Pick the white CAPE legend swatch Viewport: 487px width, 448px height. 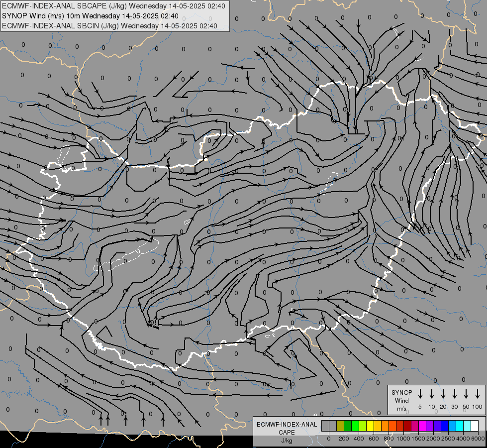point(475,426)
